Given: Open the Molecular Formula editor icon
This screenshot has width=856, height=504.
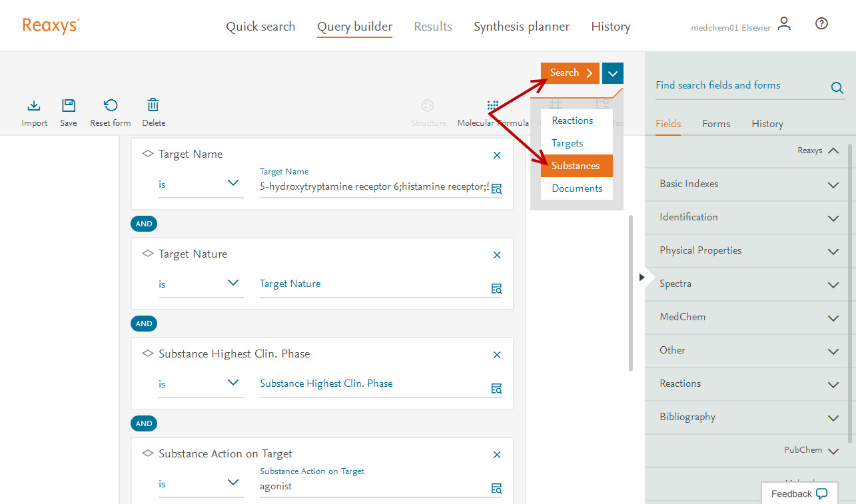Looking at the screenshot, I should pos(493,107).
